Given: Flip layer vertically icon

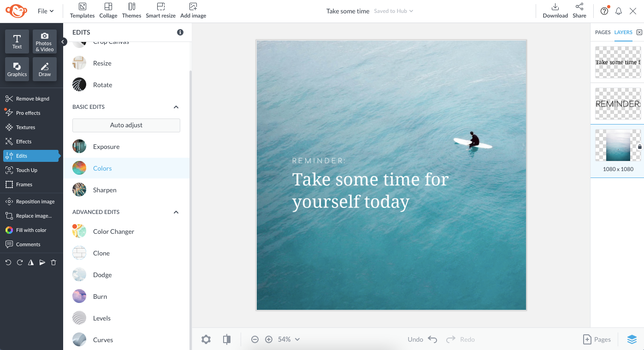Looking at the screenshot, I should tap(42, 262).
